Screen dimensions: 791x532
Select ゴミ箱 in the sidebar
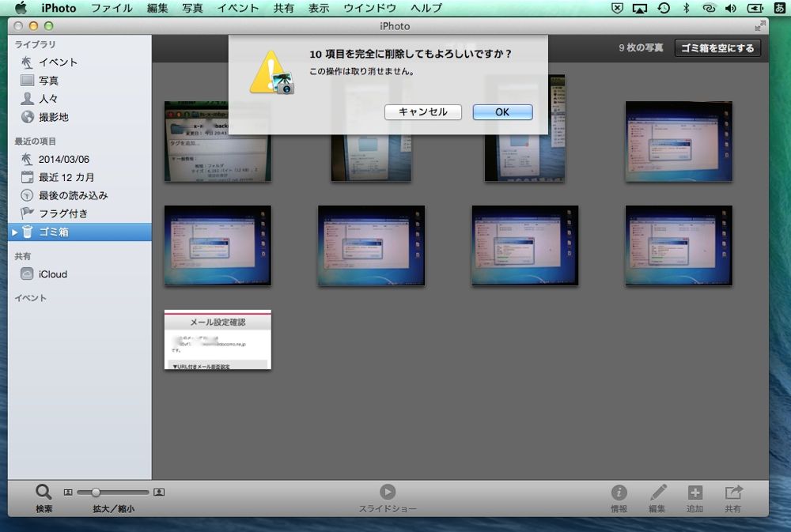(x=80, y=232)
